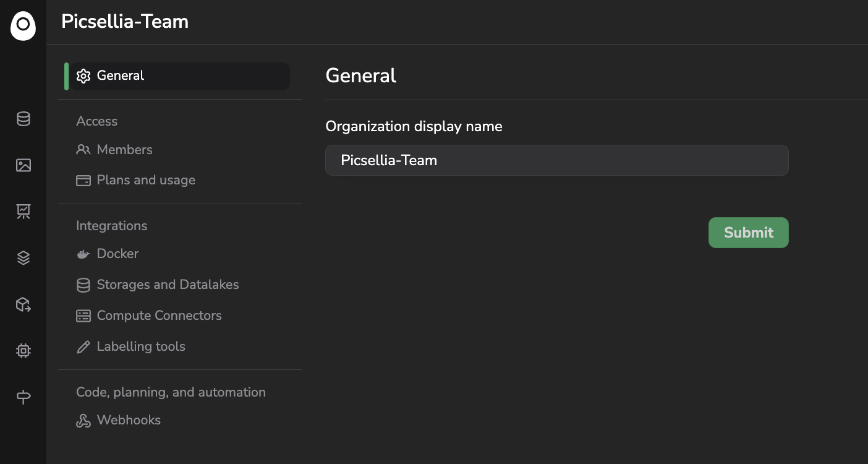Click the signpost icon in left rail
Screen dimensions: 868x464
(23, 397)
